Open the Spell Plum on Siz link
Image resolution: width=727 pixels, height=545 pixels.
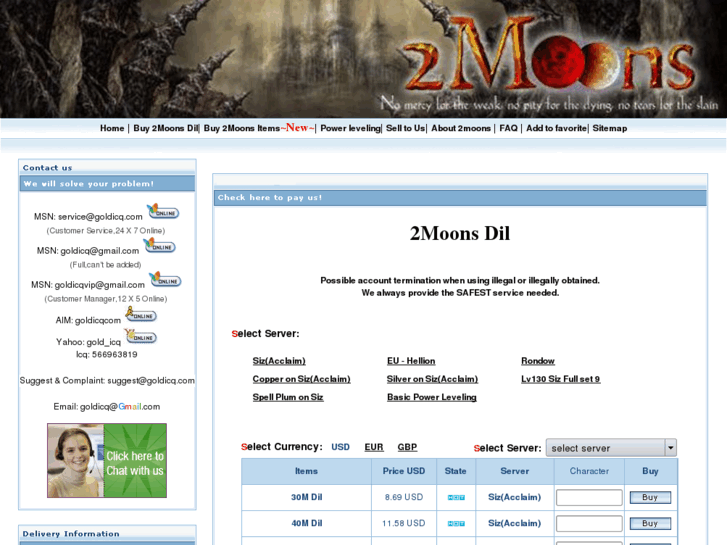288,397
